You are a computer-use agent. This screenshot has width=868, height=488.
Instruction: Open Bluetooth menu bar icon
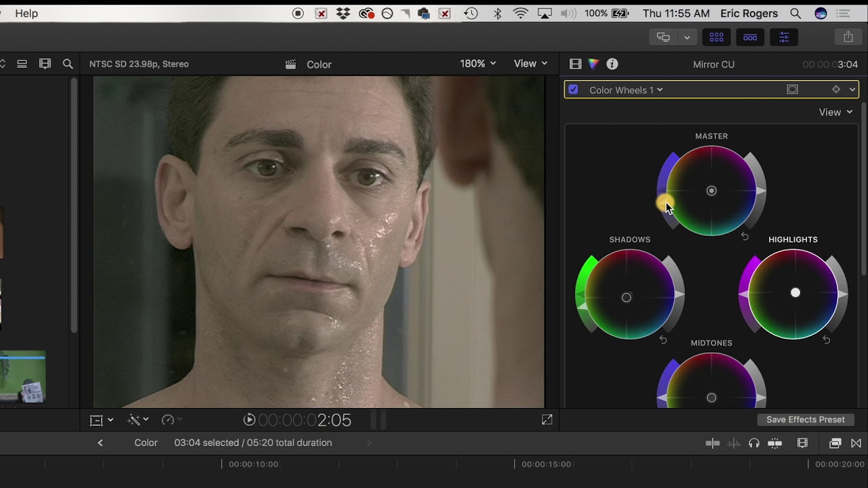click(497, 13)
